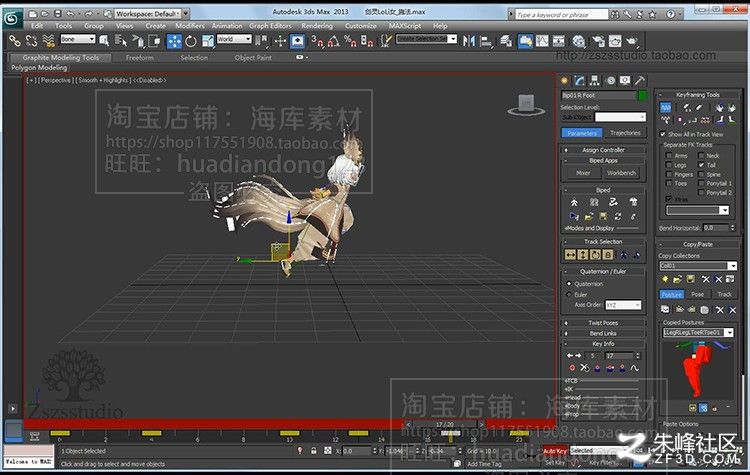Check the Legs FK track checkbox
This screenshot has width=750, height=475.
pos(669,165)
